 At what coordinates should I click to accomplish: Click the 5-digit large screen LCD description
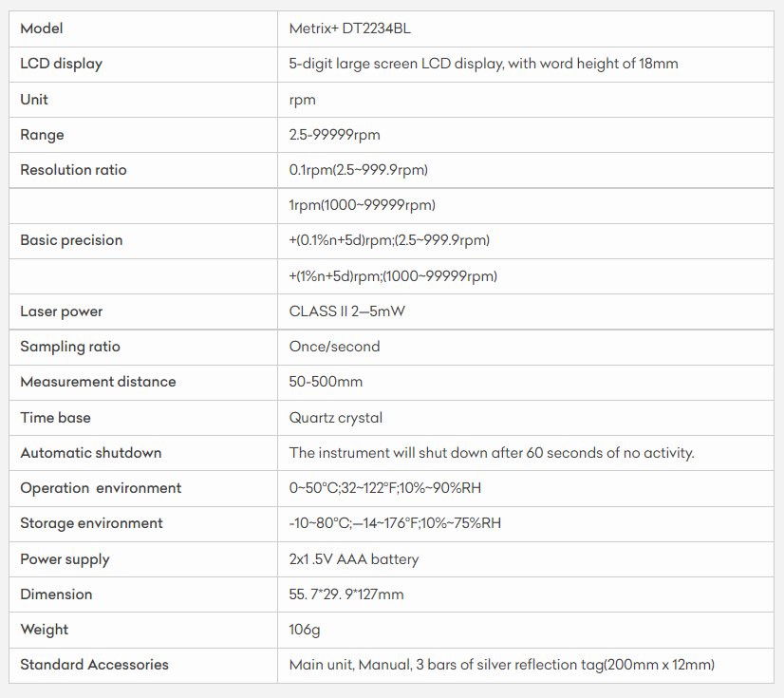483,64
